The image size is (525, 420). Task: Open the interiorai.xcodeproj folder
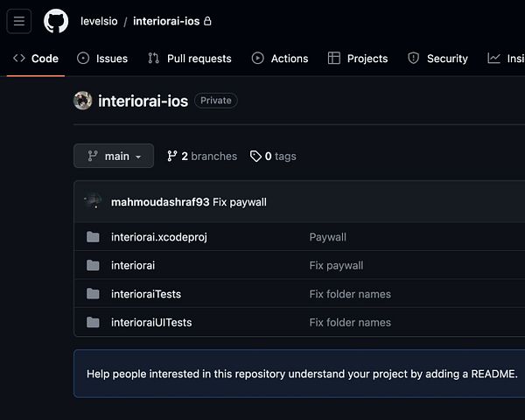159,237
